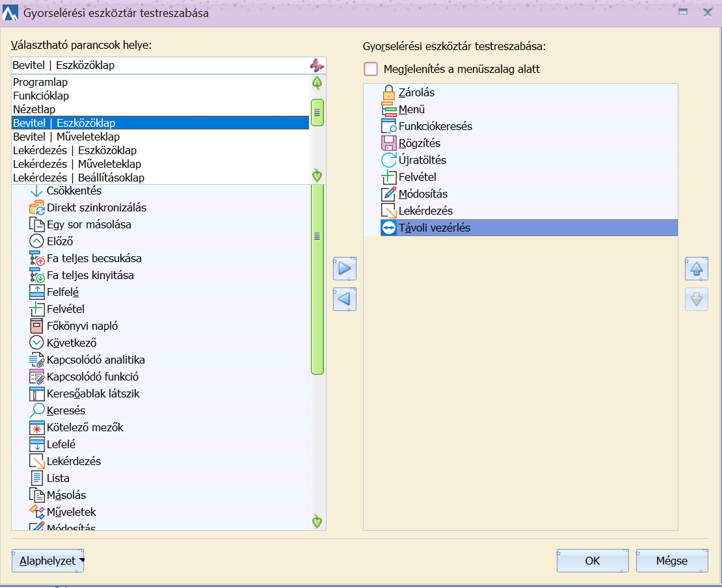Click the Távoli vezérlés TeamViewer icon
Screen dimensions: 722x588
[x=388, y=228]
